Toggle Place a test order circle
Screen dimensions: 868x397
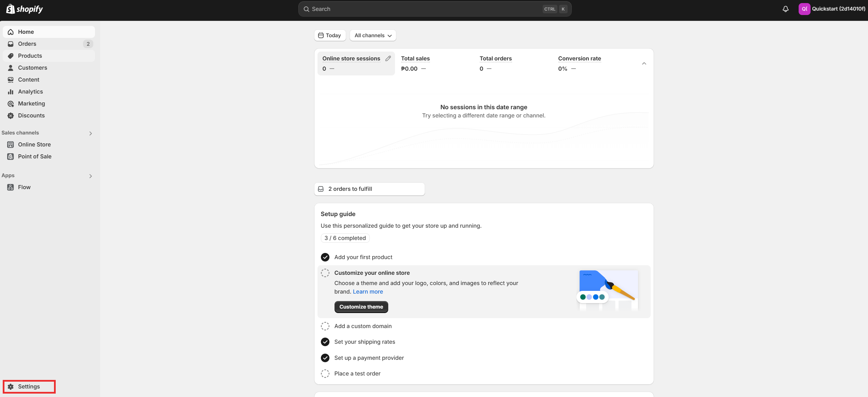point(325,373)
